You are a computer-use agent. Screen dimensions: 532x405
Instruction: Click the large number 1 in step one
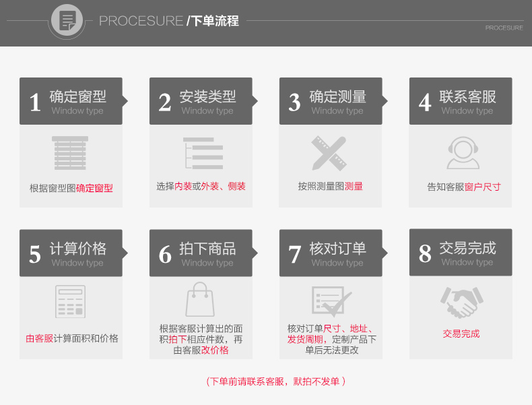(35, 102)
